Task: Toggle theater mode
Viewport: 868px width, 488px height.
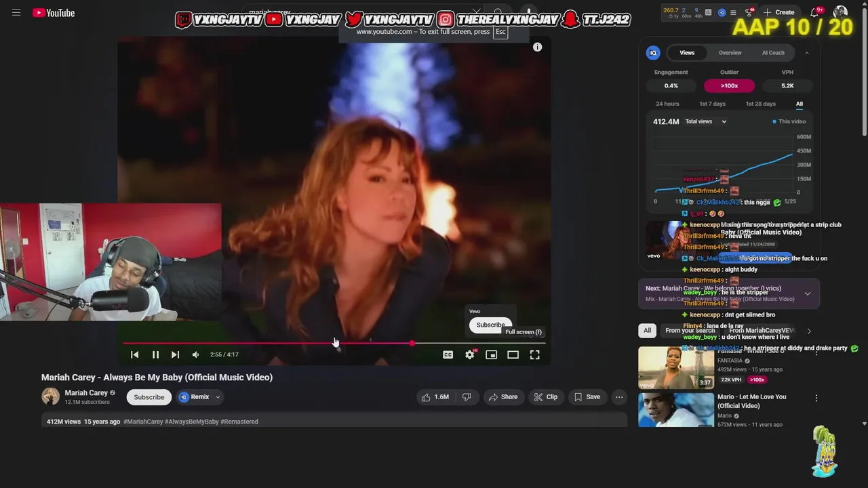Action: 513,354
